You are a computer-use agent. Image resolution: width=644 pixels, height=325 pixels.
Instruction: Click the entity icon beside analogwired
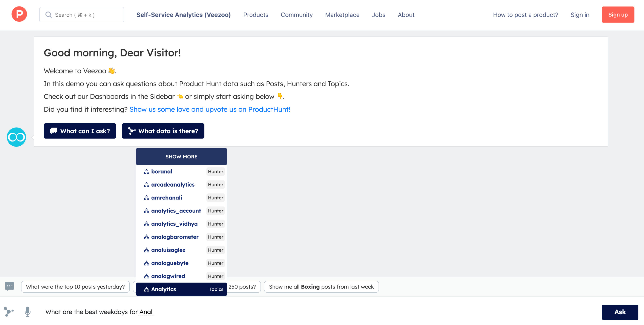click(x=147, y=276)
